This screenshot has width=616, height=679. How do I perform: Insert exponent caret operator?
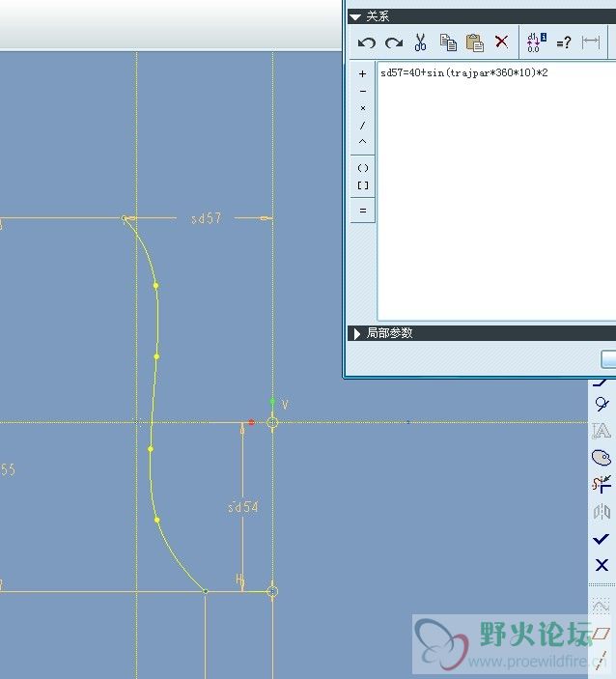362,142
